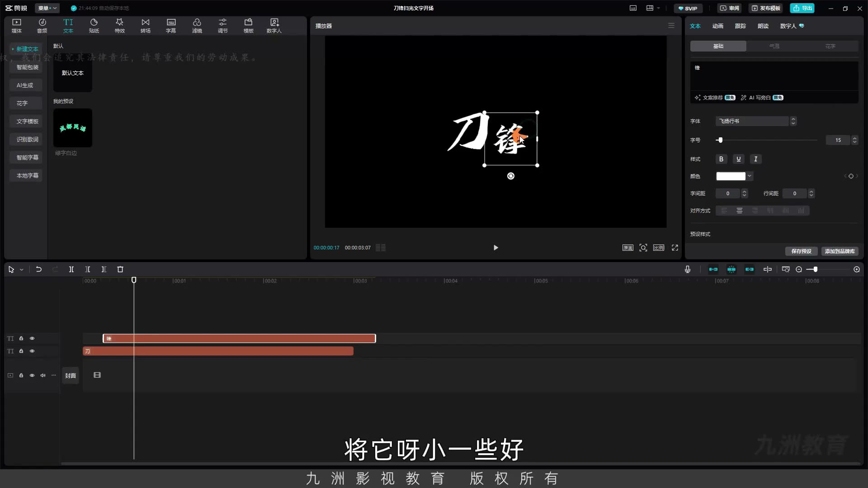Open 识别歌词 lyrics recognition option
Image resolution: width=868 pixels, height=488 pixels.
tap(26, 139)
